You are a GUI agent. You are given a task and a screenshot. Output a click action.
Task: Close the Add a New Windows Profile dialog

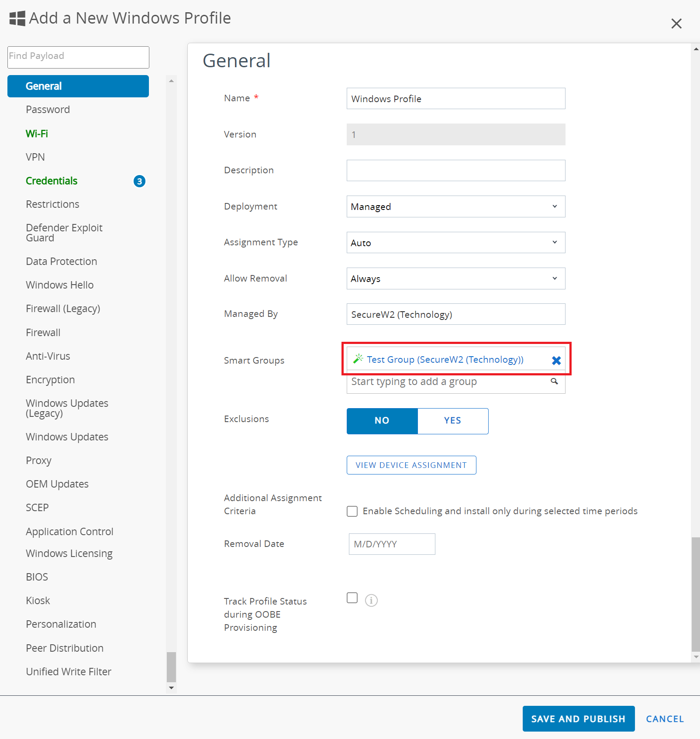point(676,24)
